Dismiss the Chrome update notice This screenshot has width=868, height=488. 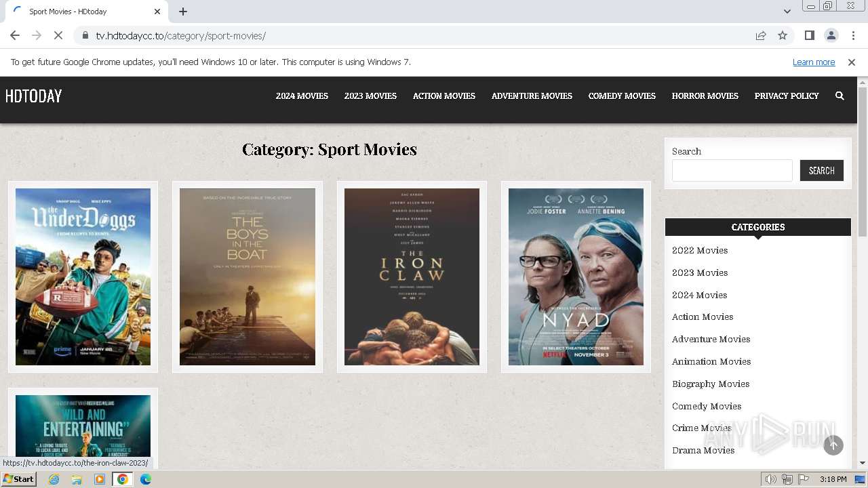point(852,62)
